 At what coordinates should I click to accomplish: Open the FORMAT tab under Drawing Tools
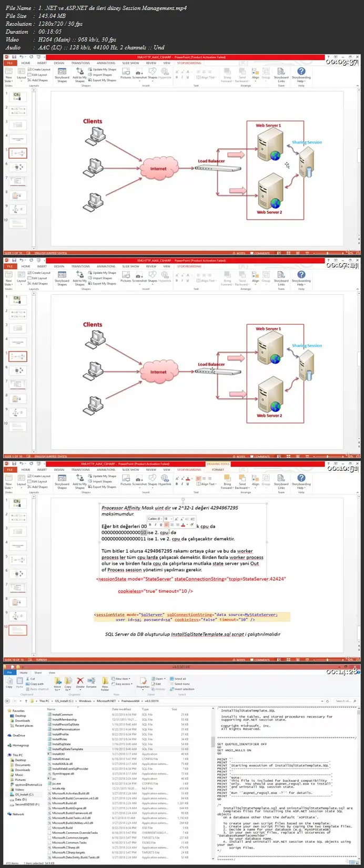(x=217, y=470)
